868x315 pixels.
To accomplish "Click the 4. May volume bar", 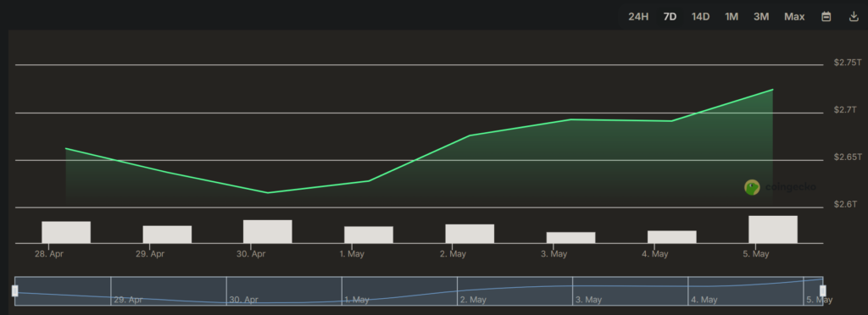I will [x=672, y=237].
